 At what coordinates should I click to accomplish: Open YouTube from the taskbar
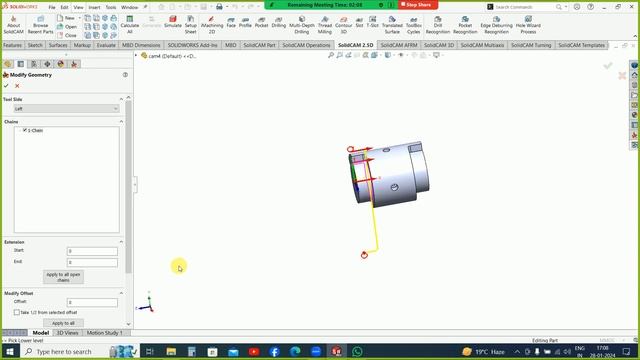[254, 351]
